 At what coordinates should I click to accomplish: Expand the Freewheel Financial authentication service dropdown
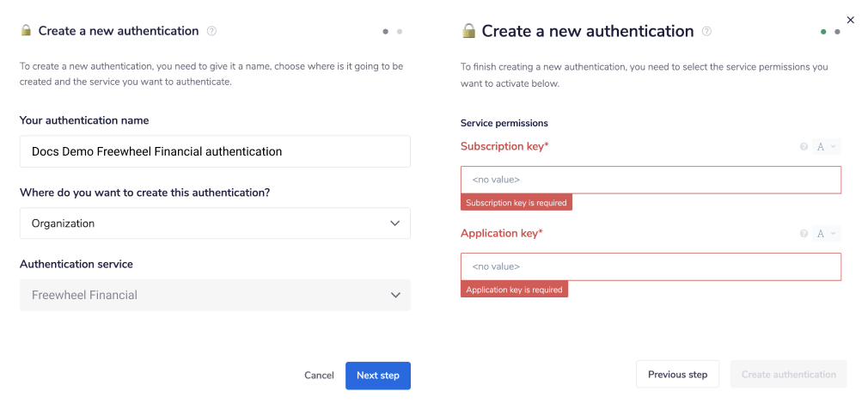pyautogui.click(x=215, y=295)
